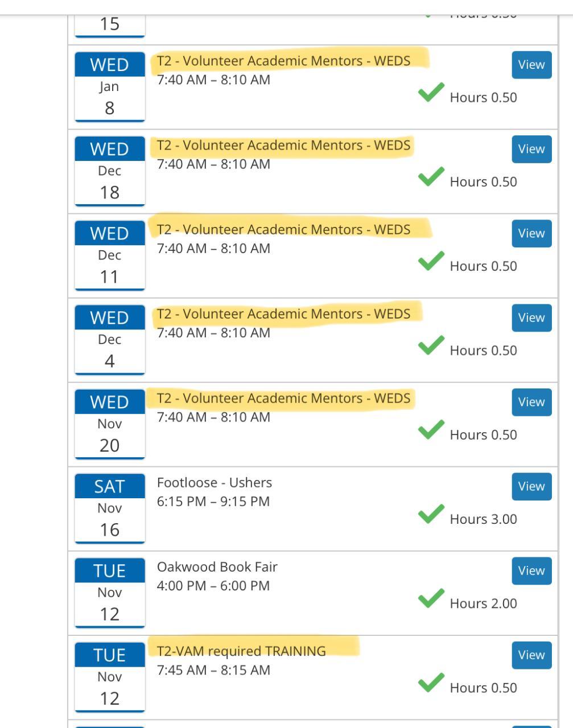The height and width of the screenshot is (728, 573).
Task: Open View for Dec 18 mentor shift
Action: click(x=531, y=149)
